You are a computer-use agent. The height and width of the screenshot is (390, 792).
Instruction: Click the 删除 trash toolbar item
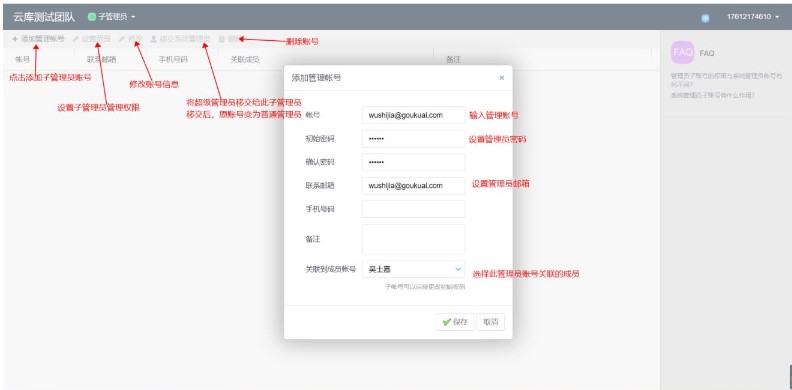230,39
